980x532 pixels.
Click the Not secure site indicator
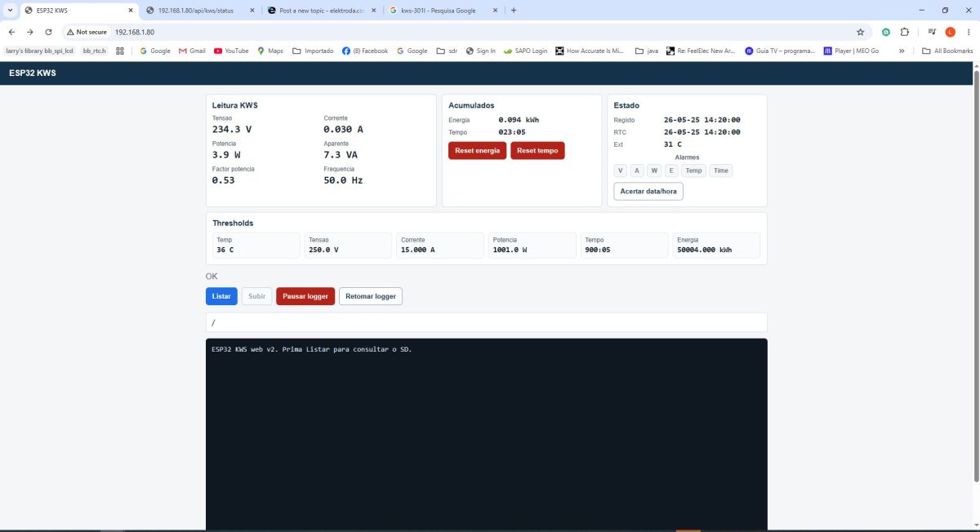[87, 32]
